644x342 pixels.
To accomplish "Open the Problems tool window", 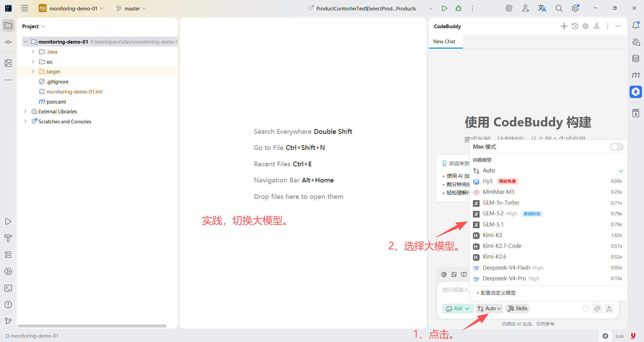I will (x=8, y=305).
